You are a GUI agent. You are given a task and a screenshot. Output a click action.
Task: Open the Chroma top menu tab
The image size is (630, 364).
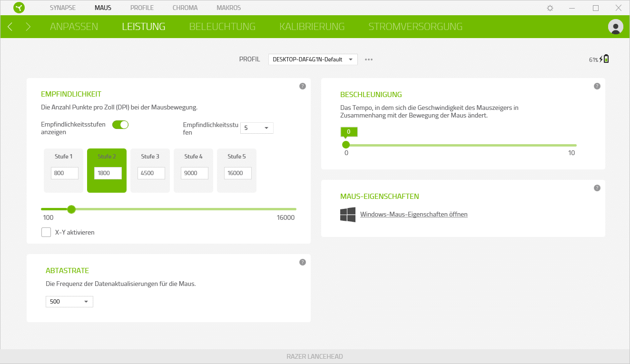185,8
